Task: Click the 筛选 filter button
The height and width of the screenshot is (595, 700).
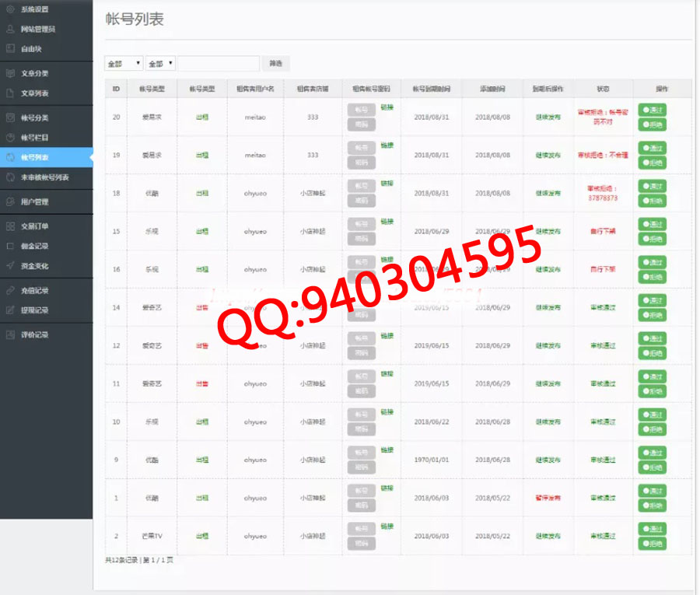Action: click(x=275, y=63)
